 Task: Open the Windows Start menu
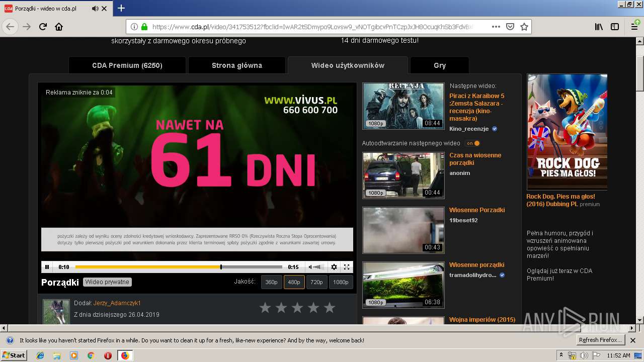point(14,355)
